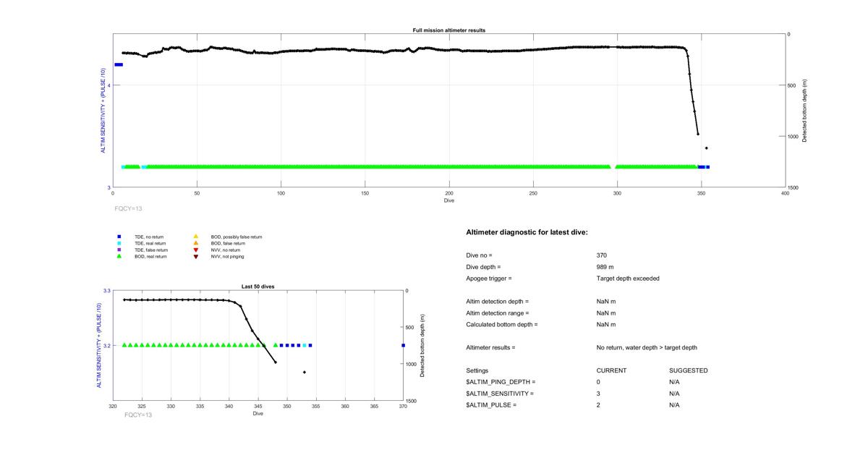Click the cyan square marker in the last 50 dives plot
This screenshot has height=450, width=868.
(x=305, y=346)
